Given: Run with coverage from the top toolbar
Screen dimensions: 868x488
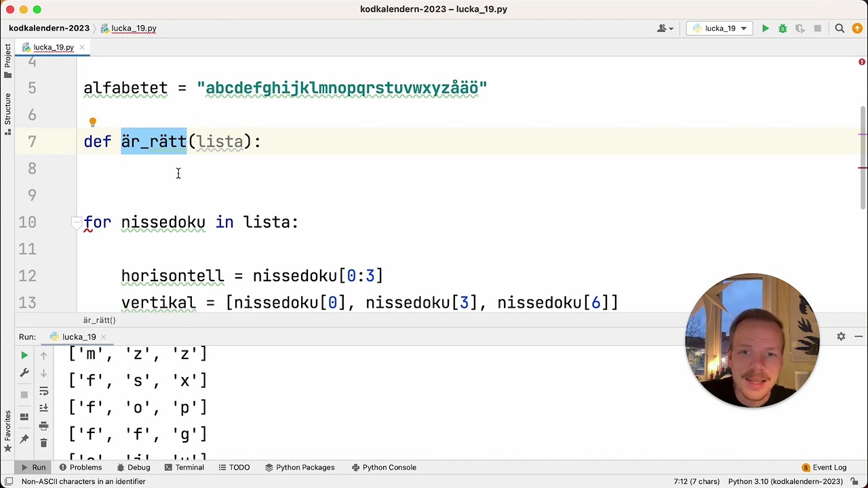Looking at the screenshot, I should [800, 28].
